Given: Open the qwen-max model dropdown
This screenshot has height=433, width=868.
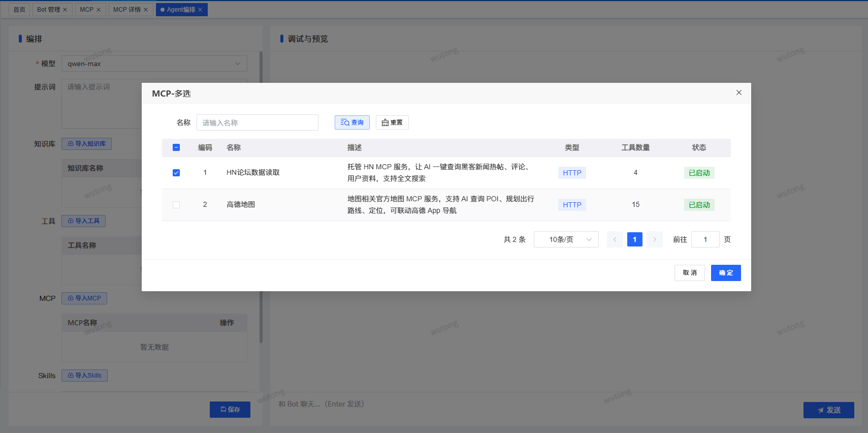Looking at the screenshot, I should pyautogui.click(x=154, y=64).
